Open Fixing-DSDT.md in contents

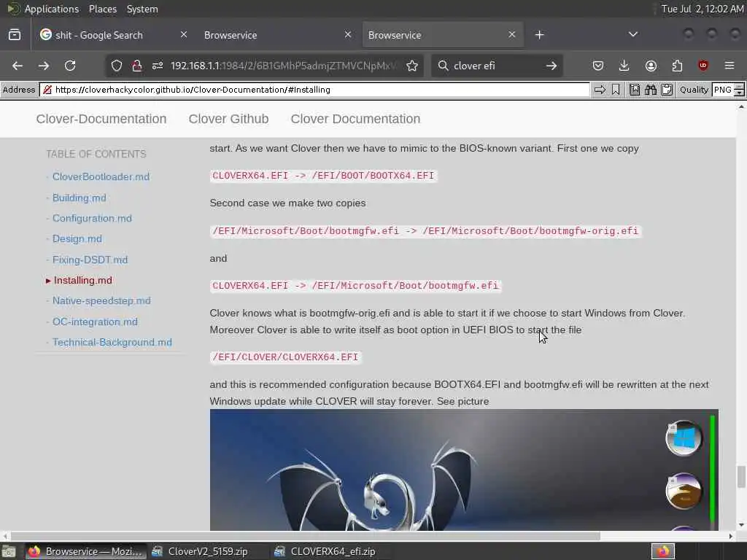point(90,260)
